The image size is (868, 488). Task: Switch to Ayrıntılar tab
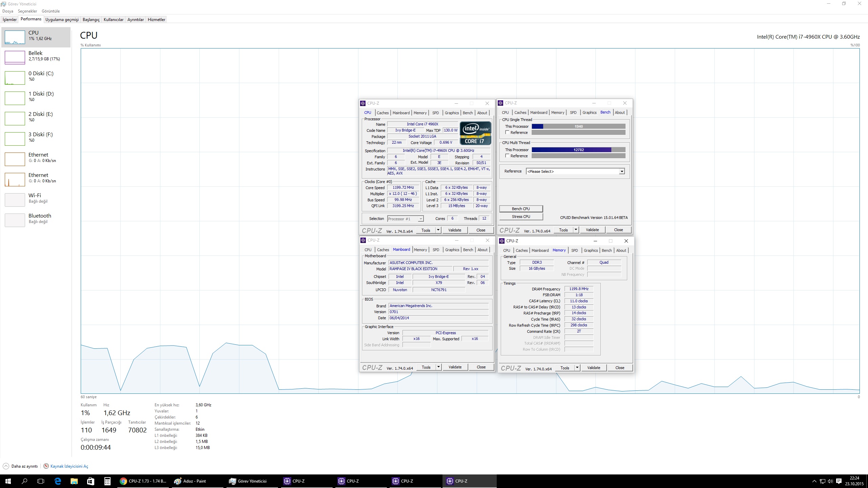tap(136, 20)
